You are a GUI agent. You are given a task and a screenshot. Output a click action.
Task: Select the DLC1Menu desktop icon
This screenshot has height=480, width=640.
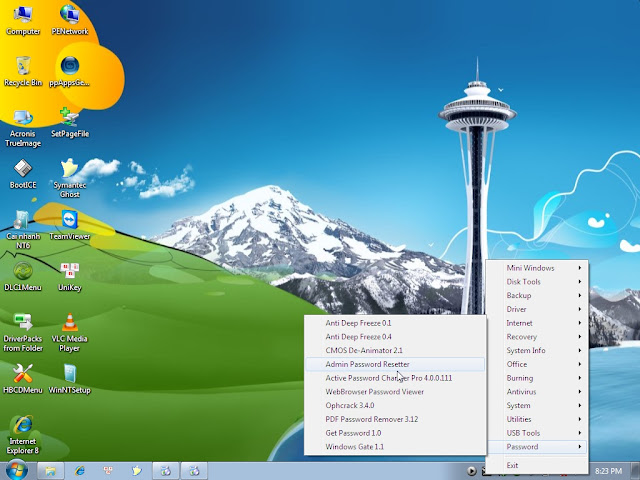[x=23, y=276]
